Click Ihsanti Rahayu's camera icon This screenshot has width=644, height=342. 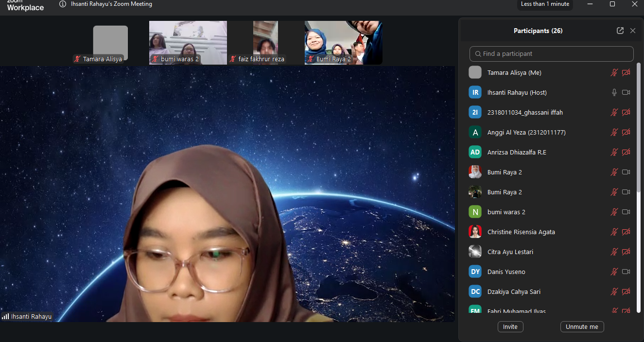click(x=626, y=92)
